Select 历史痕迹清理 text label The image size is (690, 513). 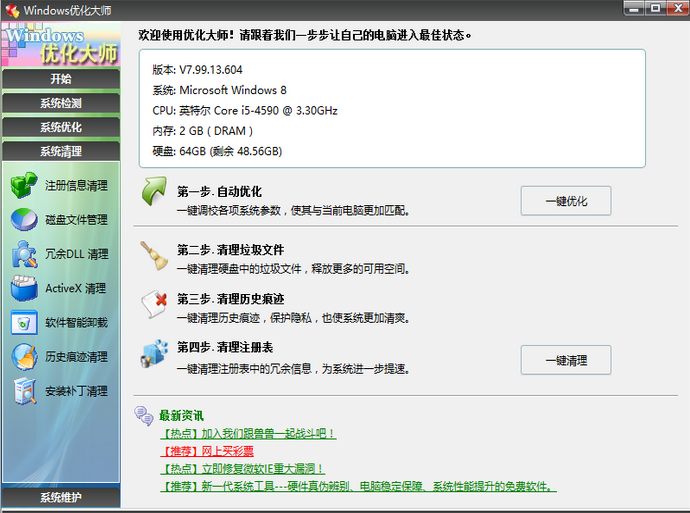tap(76, 357)
